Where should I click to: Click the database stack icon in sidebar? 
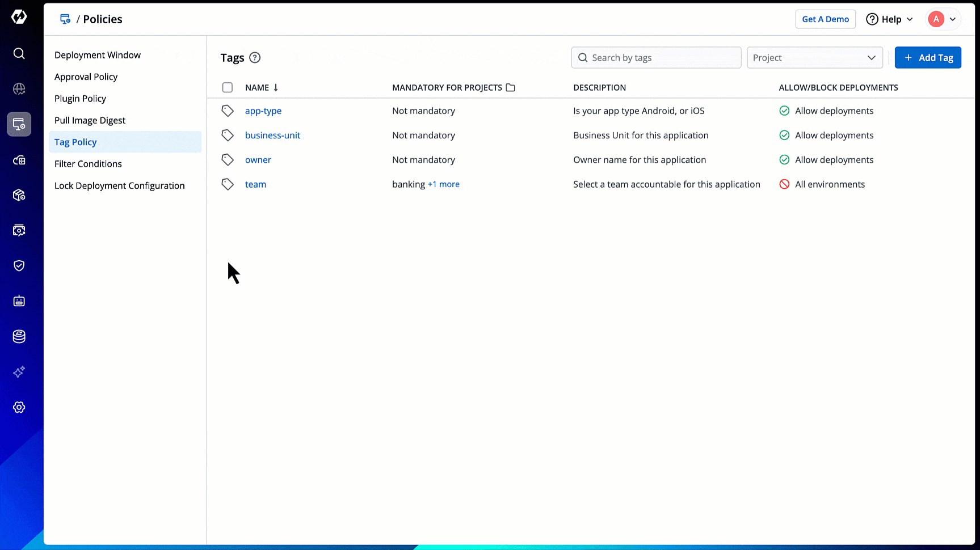click(x=19, y=337)
